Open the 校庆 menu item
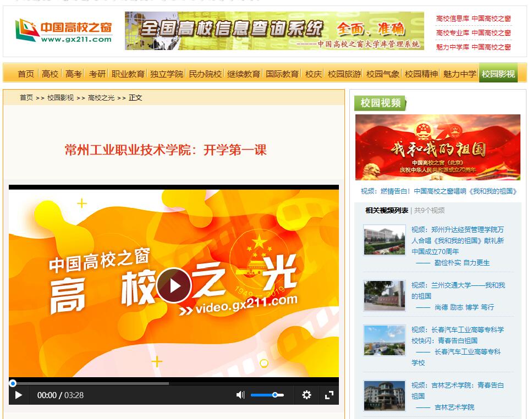The width and height of the screenshot is (532, 419). pos(313,74)
